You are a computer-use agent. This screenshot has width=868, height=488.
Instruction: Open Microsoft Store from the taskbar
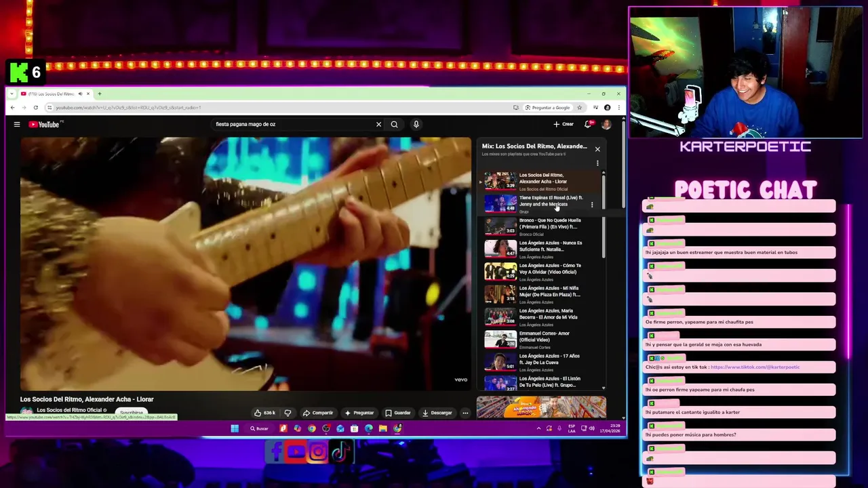[355, 428]
